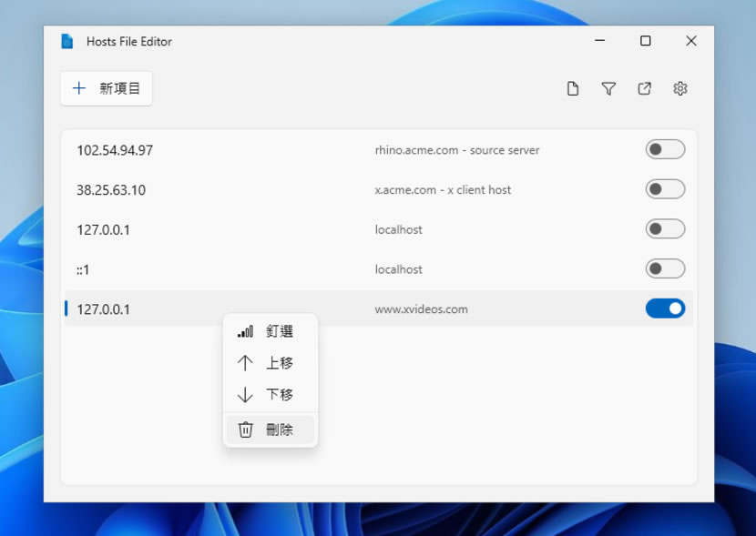
Task: Minimize the Hosts File Editor window
Action: (x=599, y=41)
